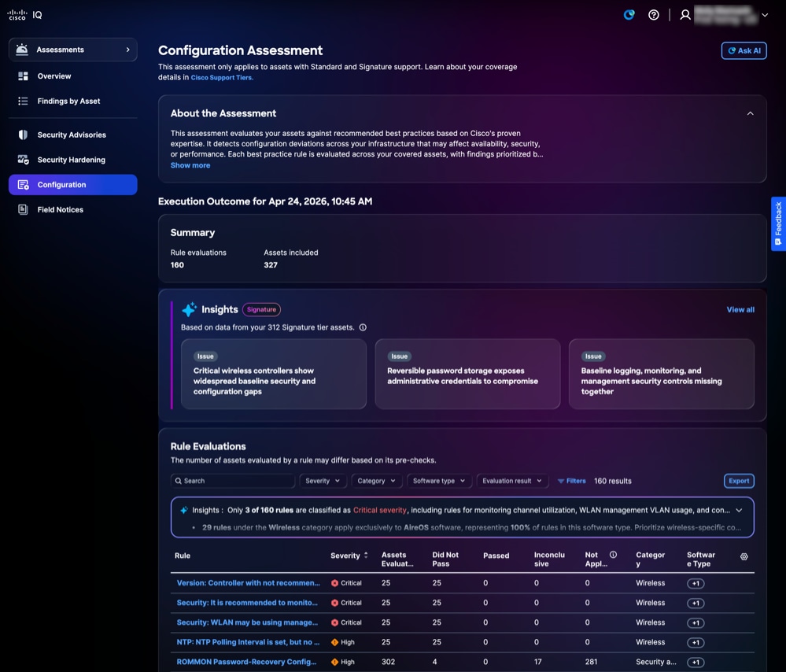Image resolution: width=786 pixels, height=672 pixels.
Task: Focus the rule Search field
Action: [x=233, y=481]
